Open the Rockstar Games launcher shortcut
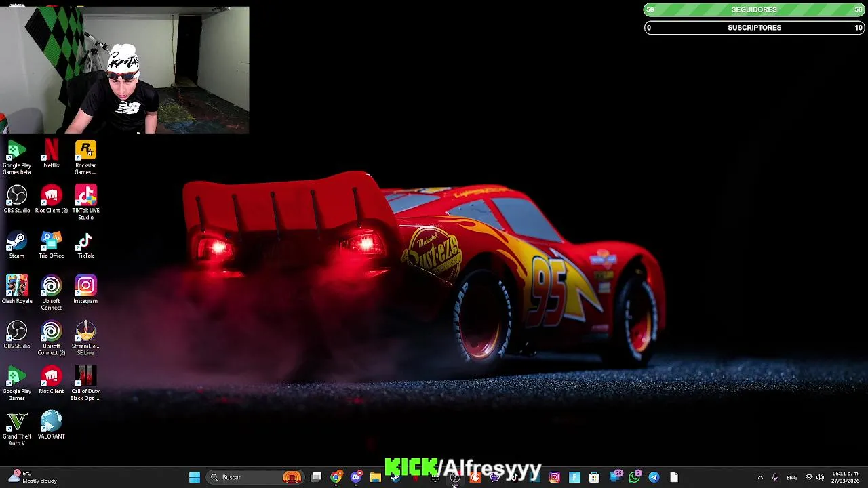Viewport: 868px width, 488px height. pos(85,157)
